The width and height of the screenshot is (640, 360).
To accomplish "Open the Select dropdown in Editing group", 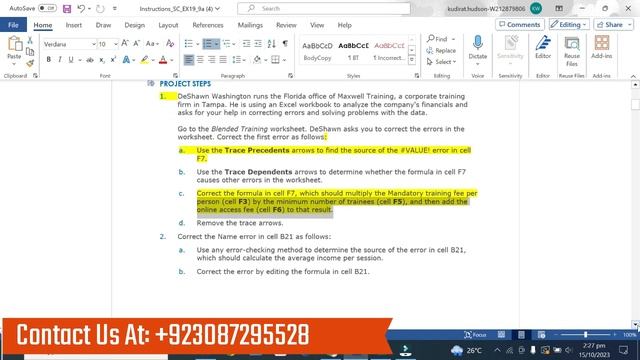I will coord(441,62).
